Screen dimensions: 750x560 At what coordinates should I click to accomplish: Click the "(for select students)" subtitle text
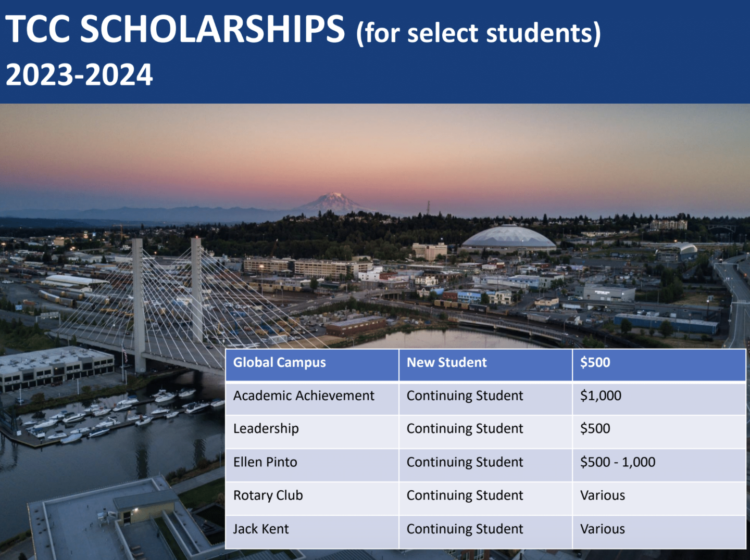(478, 33)
